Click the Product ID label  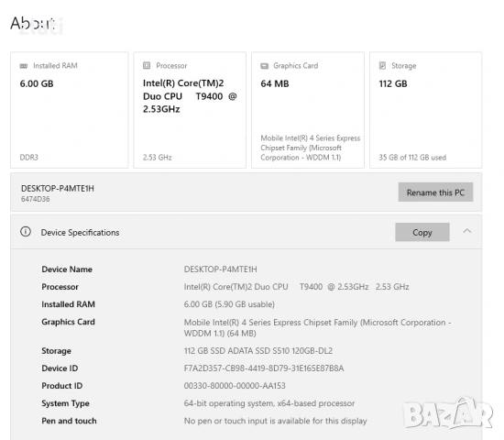[62, 386]
